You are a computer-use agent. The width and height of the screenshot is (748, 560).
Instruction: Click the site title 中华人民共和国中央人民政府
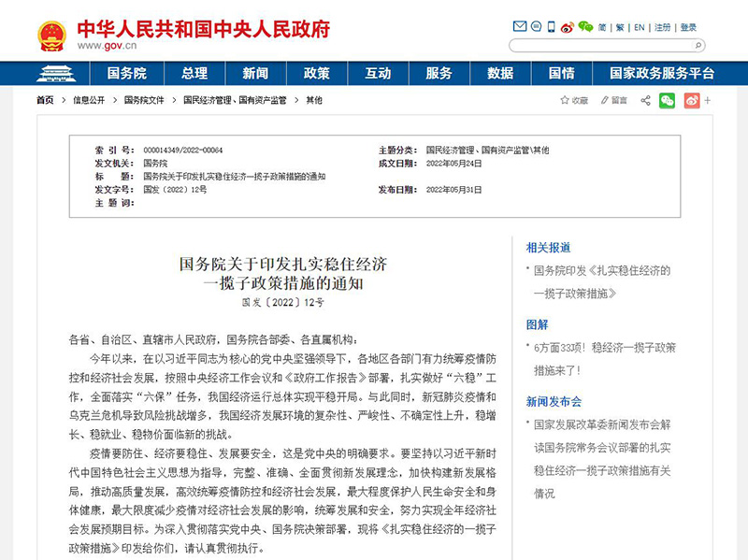pos(204,29)
